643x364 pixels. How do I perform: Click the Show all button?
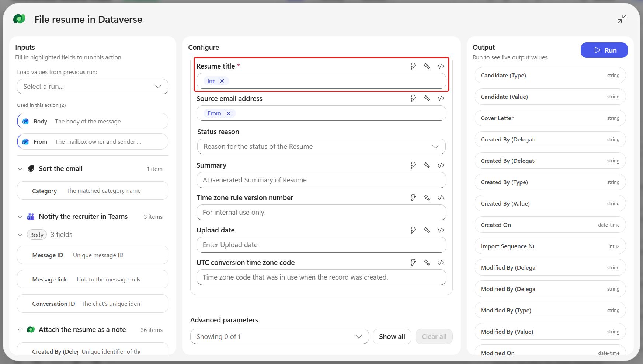coord(392,336)
